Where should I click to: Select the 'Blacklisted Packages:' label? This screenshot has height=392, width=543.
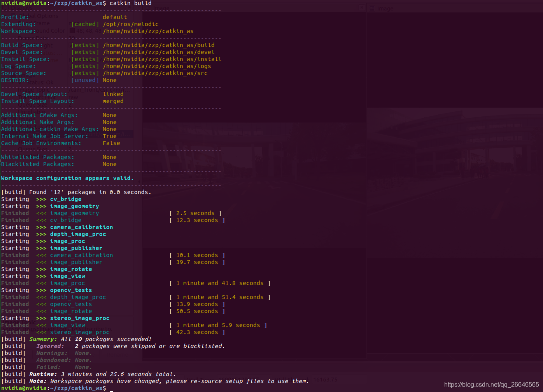[38, 164]
